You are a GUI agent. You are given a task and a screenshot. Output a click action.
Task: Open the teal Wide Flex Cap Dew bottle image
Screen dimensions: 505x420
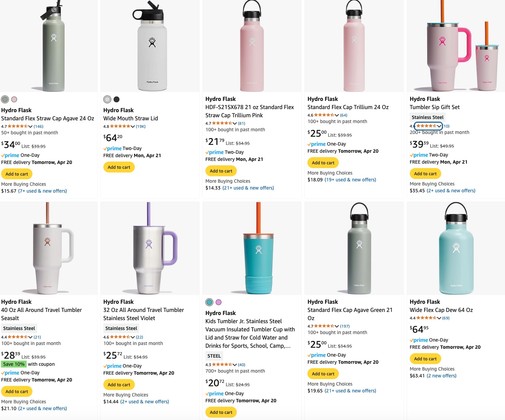point(456,249)
